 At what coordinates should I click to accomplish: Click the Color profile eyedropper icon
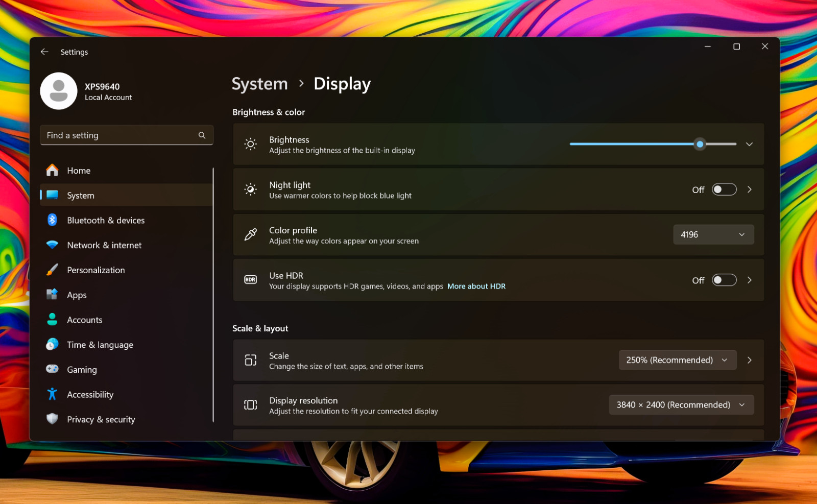click(x=250, y=234)
